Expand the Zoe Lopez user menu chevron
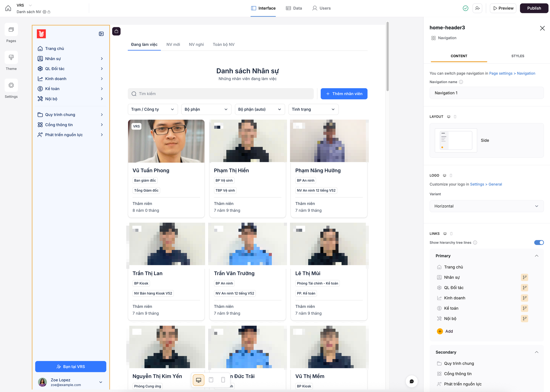This screenshot has height=392, width=550. click(x=101, y=382)
